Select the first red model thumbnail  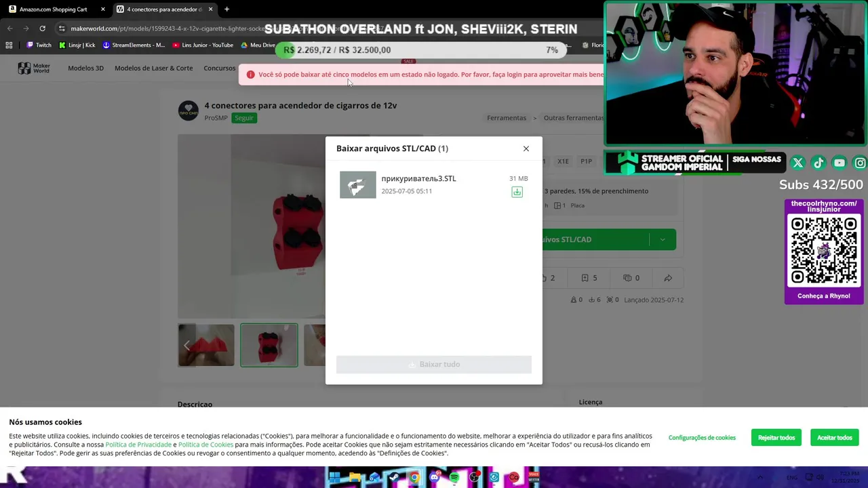pyautogui.click(x=207, y=345)
